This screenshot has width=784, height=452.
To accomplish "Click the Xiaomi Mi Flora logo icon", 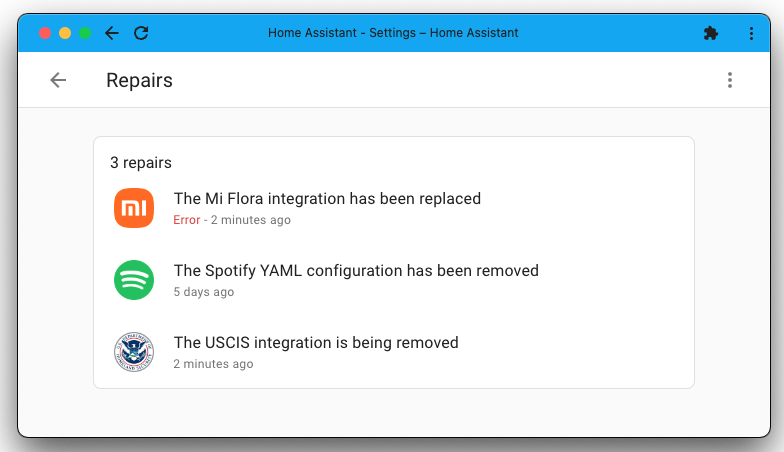I will click(134, 208).
